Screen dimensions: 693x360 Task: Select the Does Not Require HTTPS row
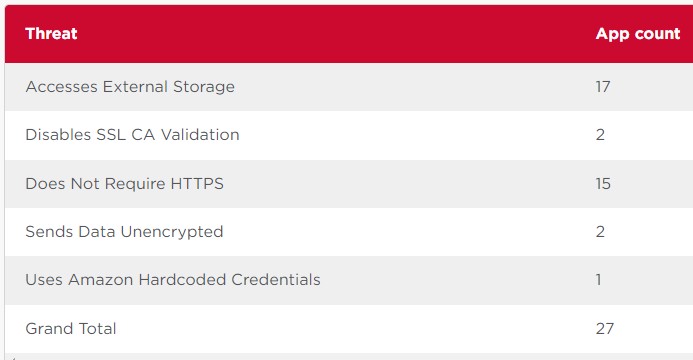[x=349, y=184]
